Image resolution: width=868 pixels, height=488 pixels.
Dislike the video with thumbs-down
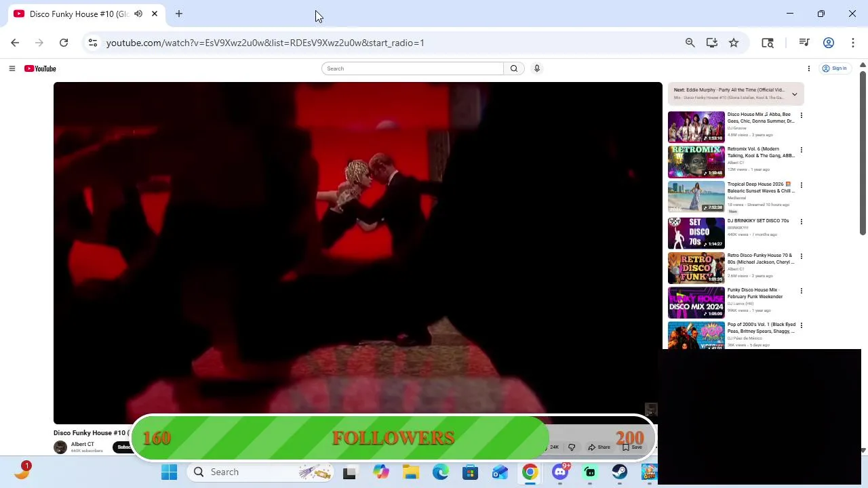coord(572,447)
